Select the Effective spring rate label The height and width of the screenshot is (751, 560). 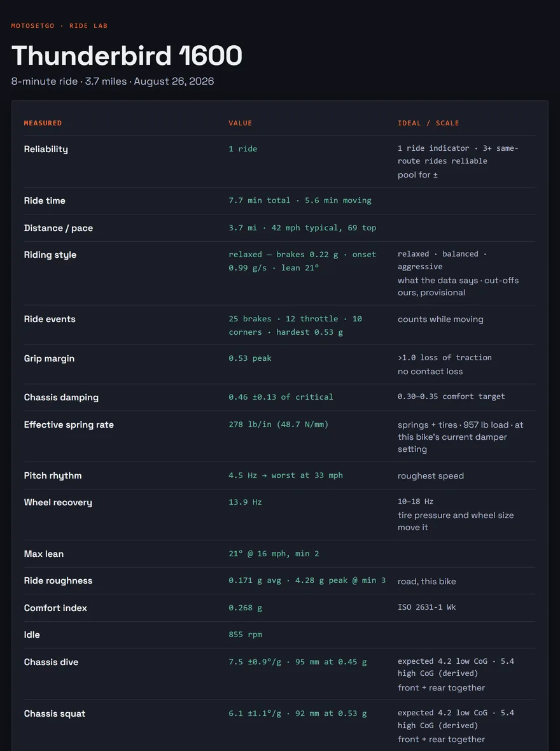pyautogui.click(x=69, y=425)
